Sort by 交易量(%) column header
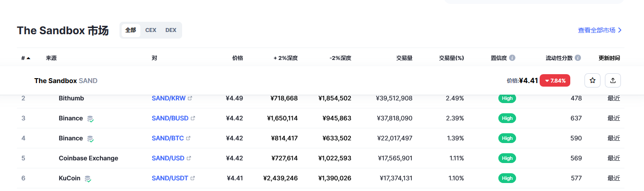The height and width of the screenshot is (191, 644). click(452, 58)
